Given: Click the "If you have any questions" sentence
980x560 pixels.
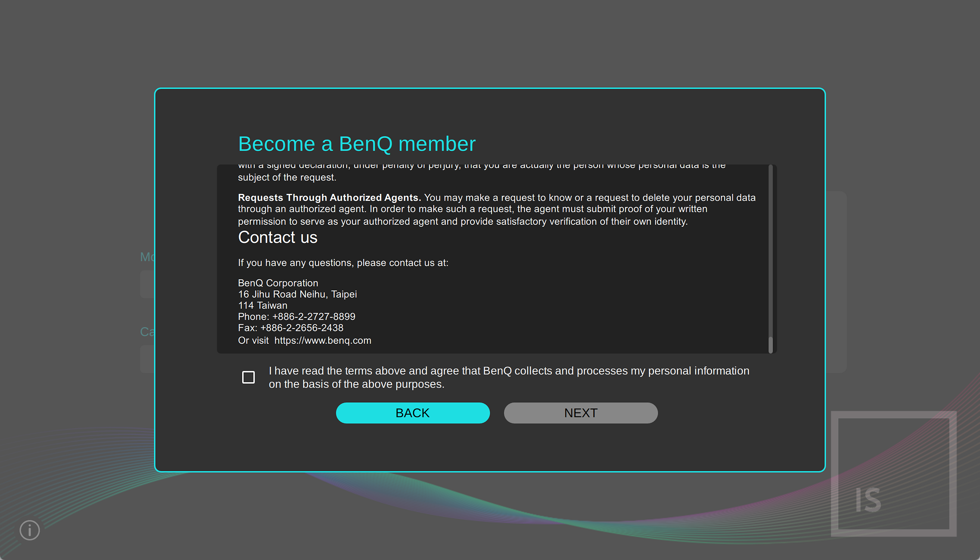Looking at the screenshot, I should [343, 263].
